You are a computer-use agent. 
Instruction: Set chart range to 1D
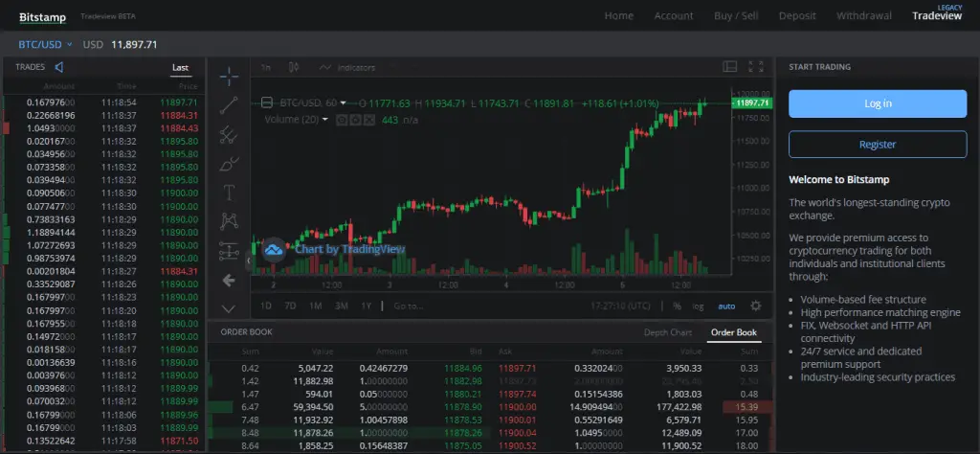[266, 306]
